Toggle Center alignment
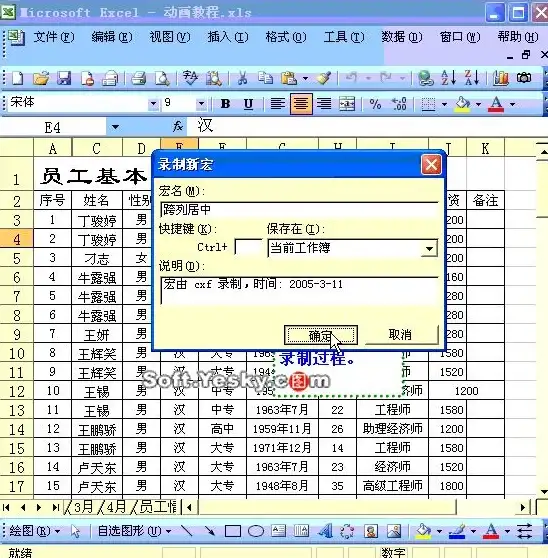The width and height of the screenshot is (548, 558). pos(301,104)
